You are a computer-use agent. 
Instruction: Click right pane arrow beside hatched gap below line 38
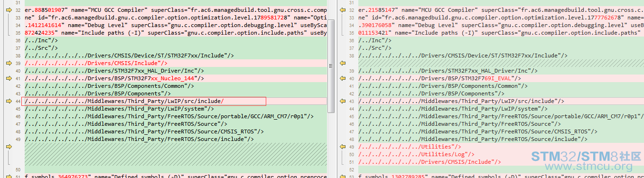tap(343, 63)
